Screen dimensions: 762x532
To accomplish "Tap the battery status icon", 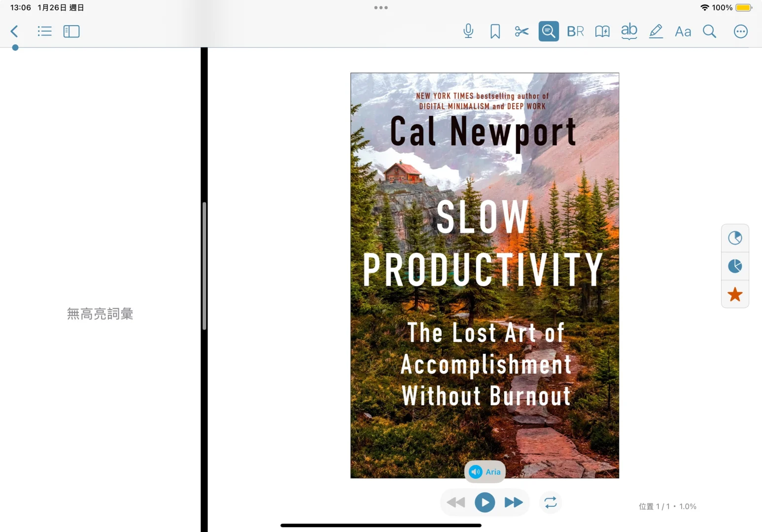I will pyautogui.click(x=744, y=7).
